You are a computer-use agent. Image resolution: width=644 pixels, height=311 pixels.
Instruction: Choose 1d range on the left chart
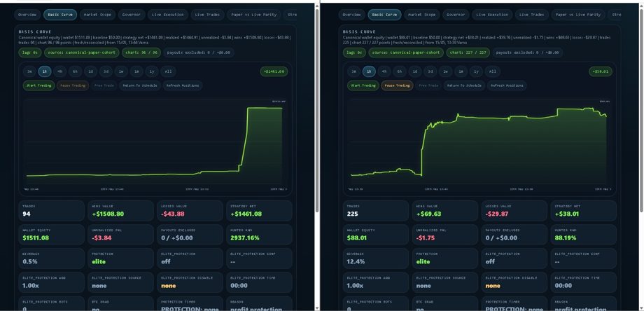pyautogui.click(x=91, y=71)
